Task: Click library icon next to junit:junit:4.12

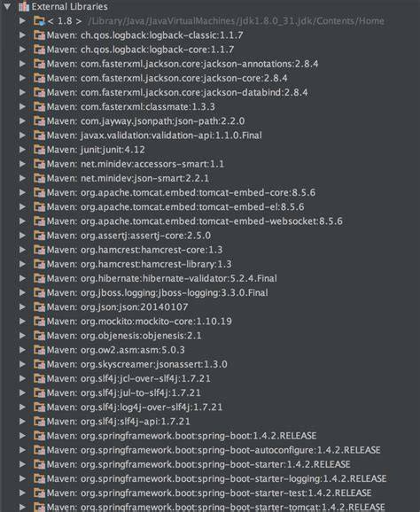Action: click(x=39, y=150)
